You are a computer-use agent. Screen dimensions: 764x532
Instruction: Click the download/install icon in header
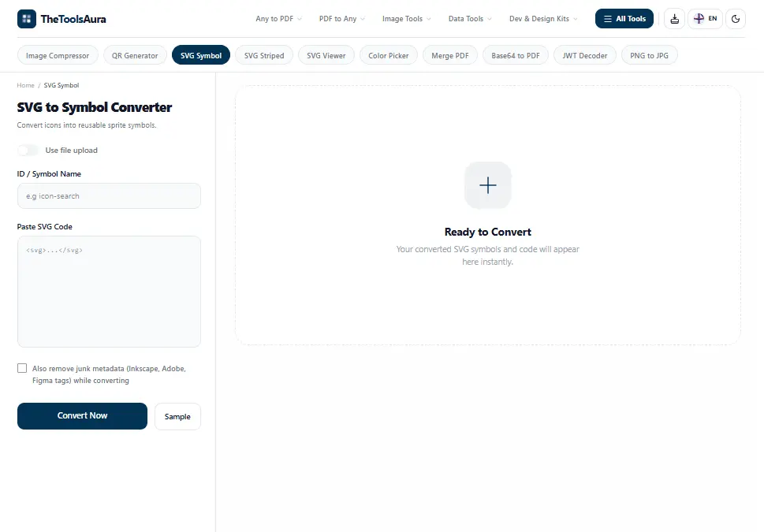pos(674,19)
